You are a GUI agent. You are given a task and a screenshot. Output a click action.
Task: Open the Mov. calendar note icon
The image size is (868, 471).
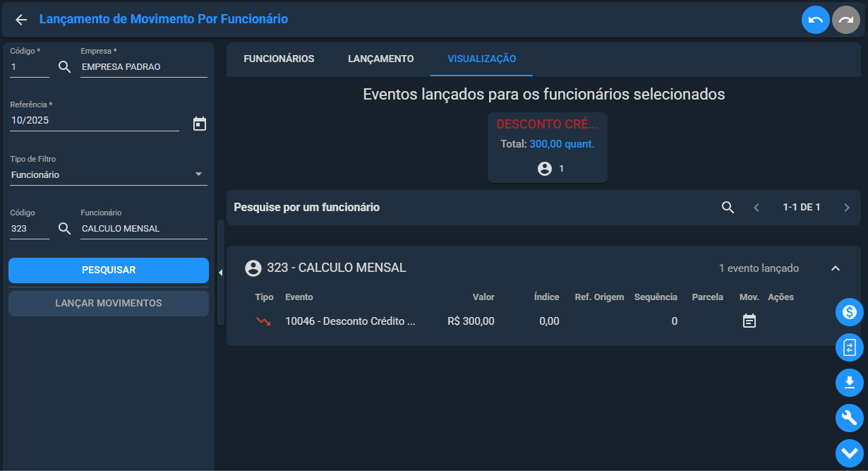[749, 321]
